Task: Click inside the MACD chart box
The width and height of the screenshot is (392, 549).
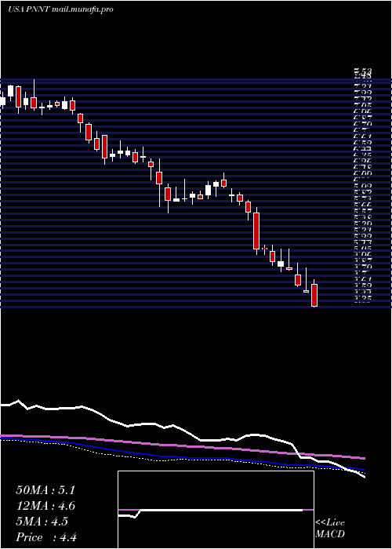Action: pos(216,510)
